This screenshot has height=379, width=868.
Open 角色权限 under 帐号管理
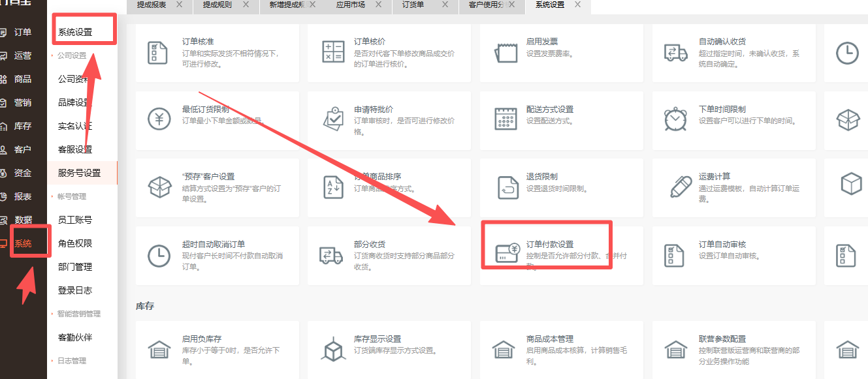click(75, 243)
